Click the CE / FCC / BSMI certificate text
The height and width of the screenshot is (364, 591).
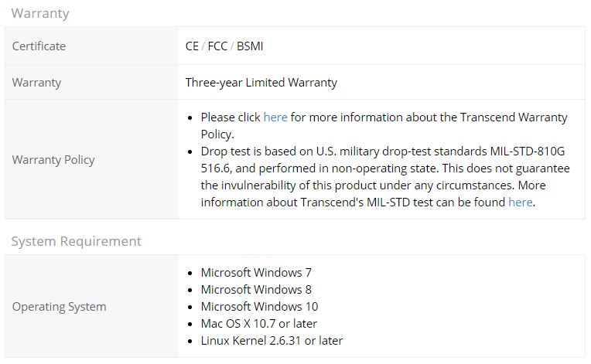[224, 46]
